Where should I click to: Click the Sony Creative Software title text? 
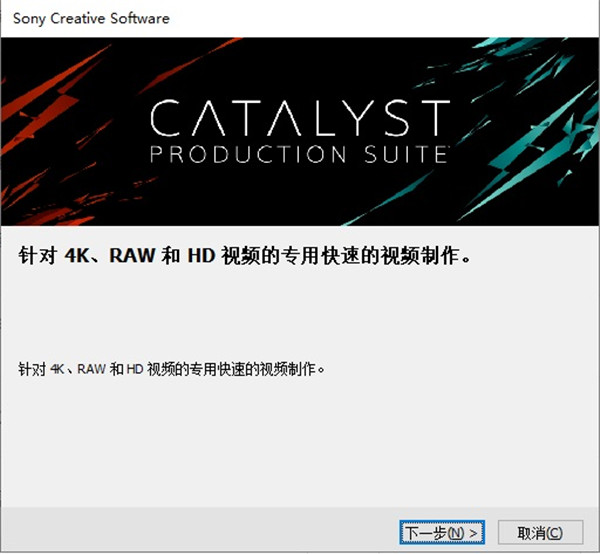(x=91, y=18)
